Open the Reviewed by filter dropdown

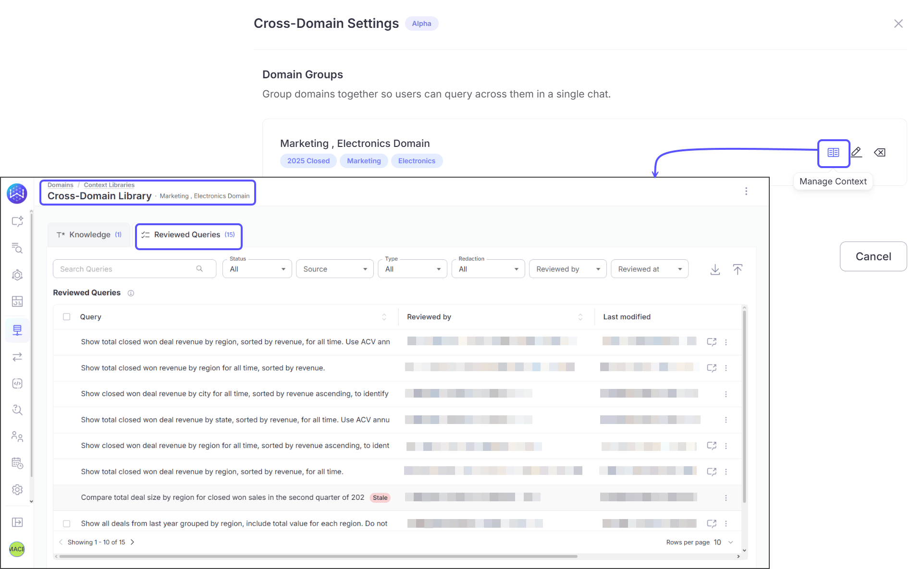568,269
